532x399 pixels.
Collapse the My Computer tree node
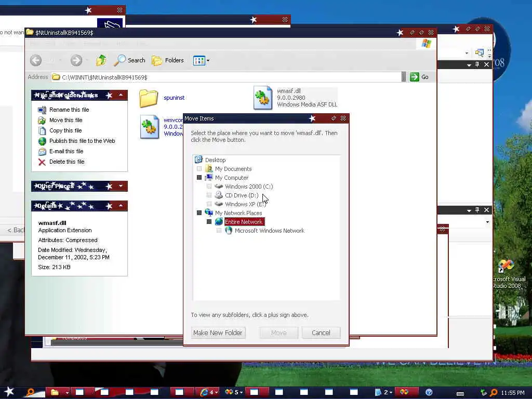pyautogui.click(x=199, y=178)
